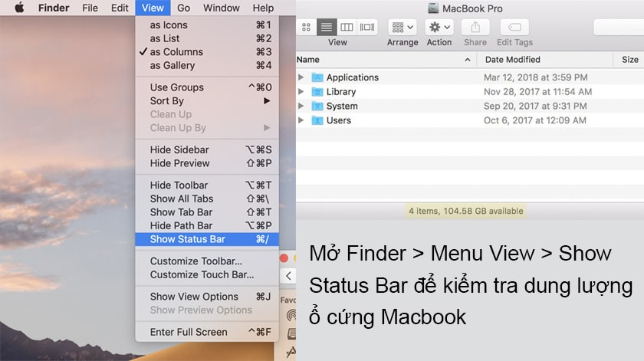Click the back chevron button
Viewport: 644px width, 361px height.
click(288, 276)
